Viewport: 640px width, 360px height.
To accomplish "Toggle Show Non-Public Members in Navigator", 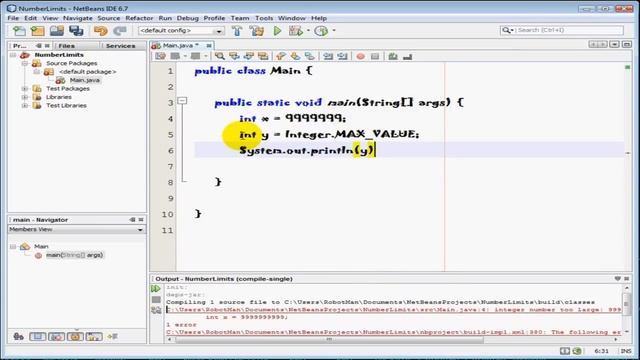I will coord(75,337).
